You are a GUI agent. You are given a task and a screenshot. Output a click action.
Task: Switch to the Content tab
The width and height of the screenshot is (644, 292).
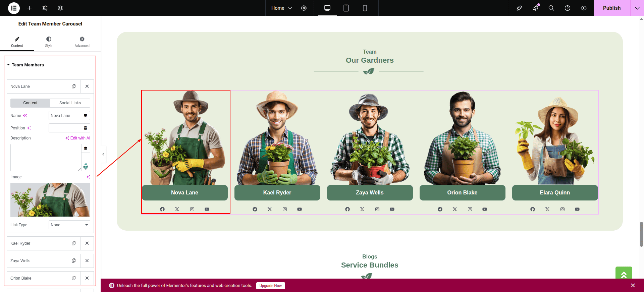click(17, 42)
